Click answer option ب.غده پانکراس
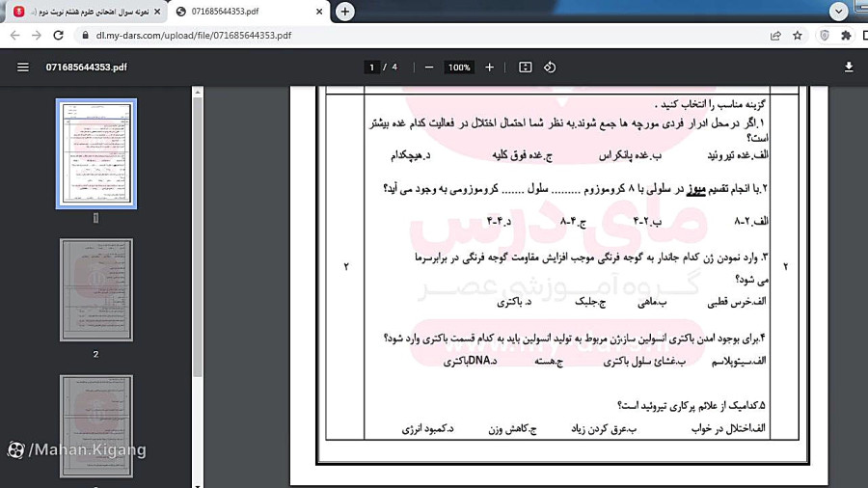The height and width of the screenshot is (488, 868). 630,155
